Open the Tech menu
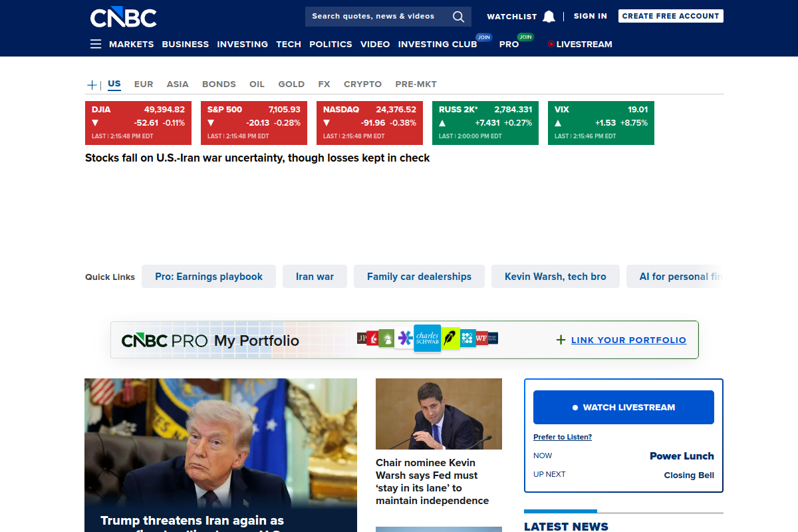The height and width of the screenshot is (532, 798). pos(289,45)
